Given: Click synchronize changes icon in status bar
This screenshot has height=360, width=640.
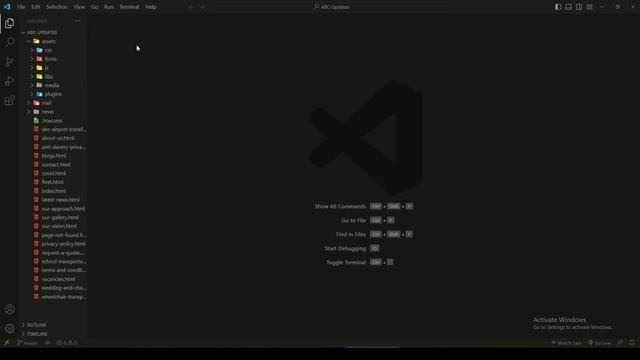Looking at the screenshot, I should point(47,343).
